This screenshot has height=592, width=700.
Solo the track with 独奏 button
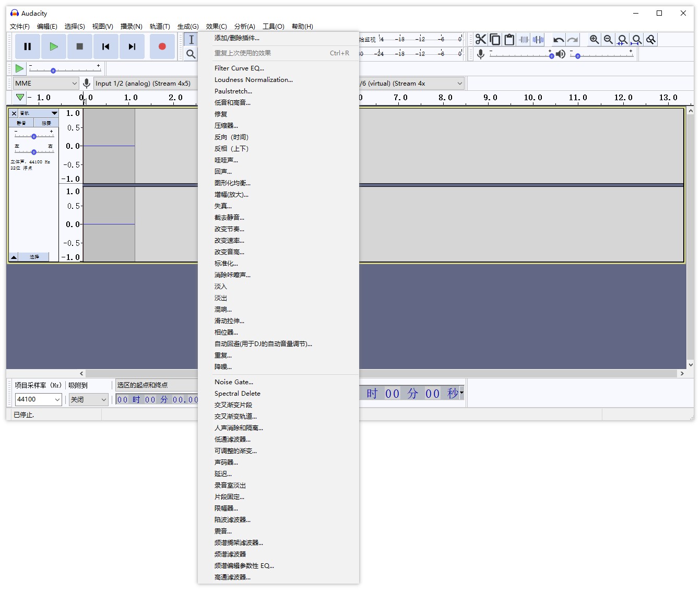[46, 123]
